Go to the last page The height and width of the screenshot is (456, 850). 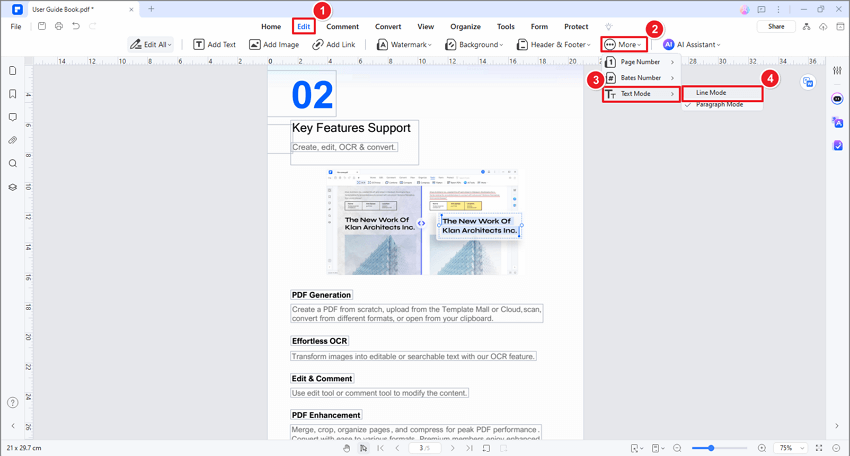[469, 448]
